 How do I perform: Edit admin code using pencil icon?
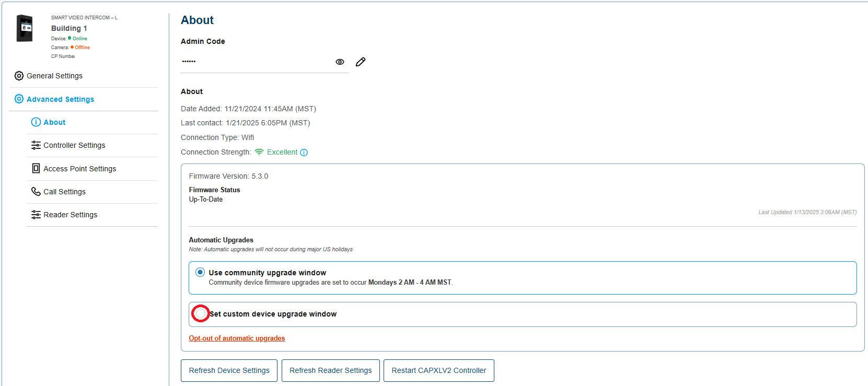361,62
